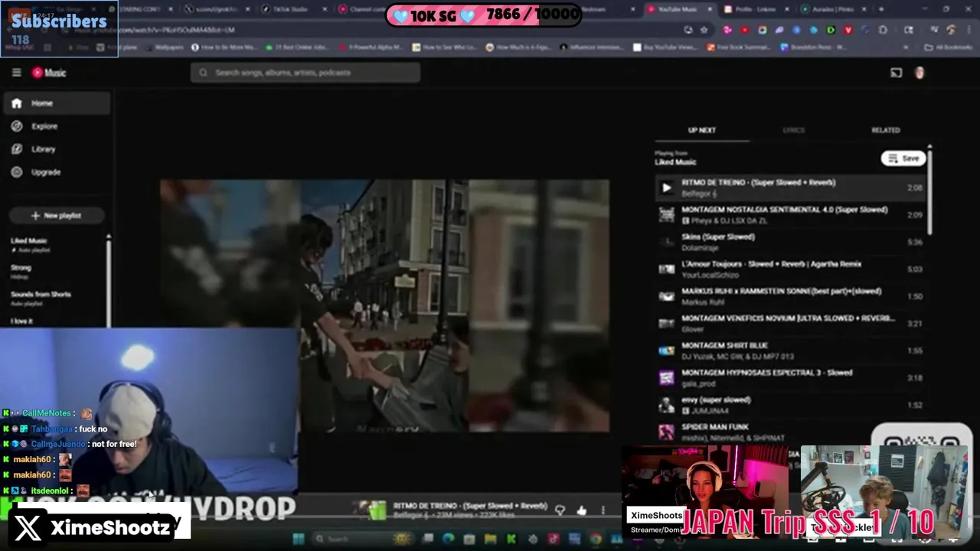Switch to the RELATED tab
980x551 pixels.
point(885,130)
